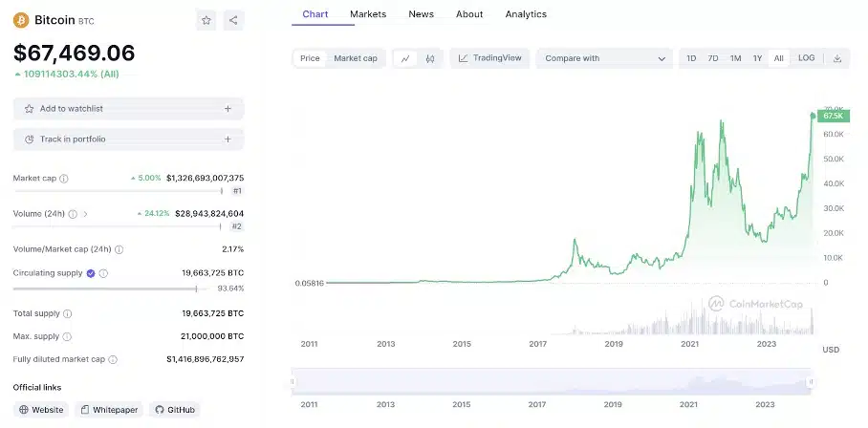
Task: Click the 2.17% volume ratio value
Action: pyautogui.click(x=232, y=249)
